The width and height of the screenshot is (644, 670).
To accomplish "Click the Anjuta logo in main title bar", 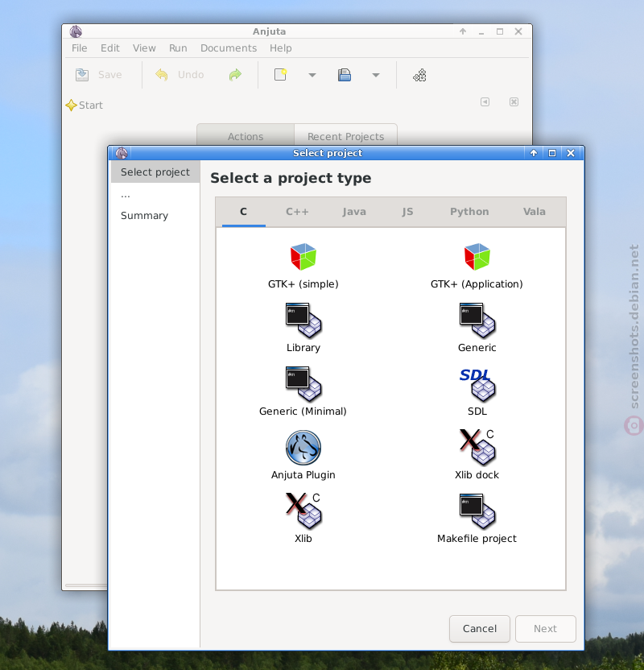I will tap(76, 31).
